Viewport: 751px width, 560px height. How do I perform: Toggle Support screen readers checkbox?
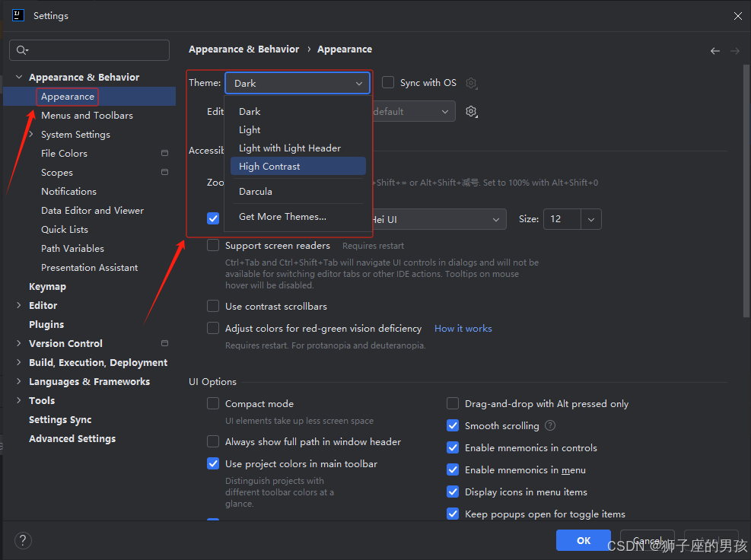click(x=213, y=245)
